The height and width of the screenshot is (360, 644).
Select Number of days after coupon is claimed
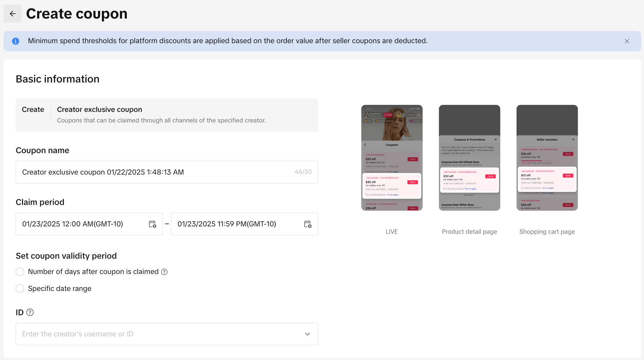coord(20,272)
